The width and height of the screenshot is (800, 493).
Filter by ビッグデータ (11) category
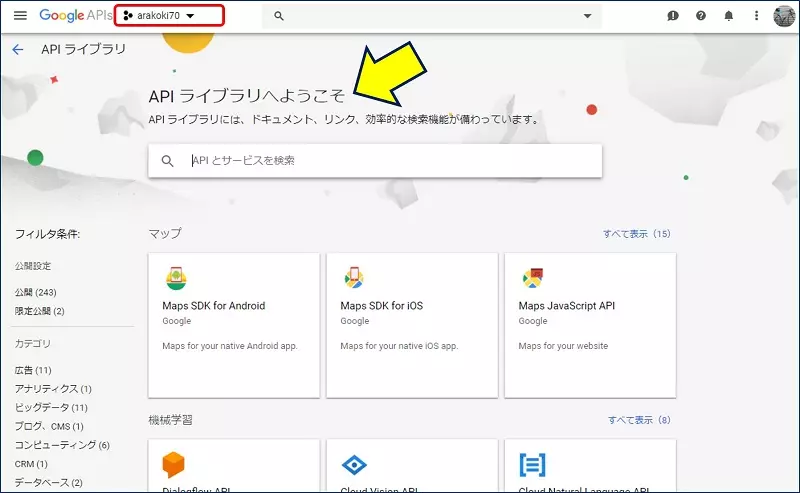[51, 407]
